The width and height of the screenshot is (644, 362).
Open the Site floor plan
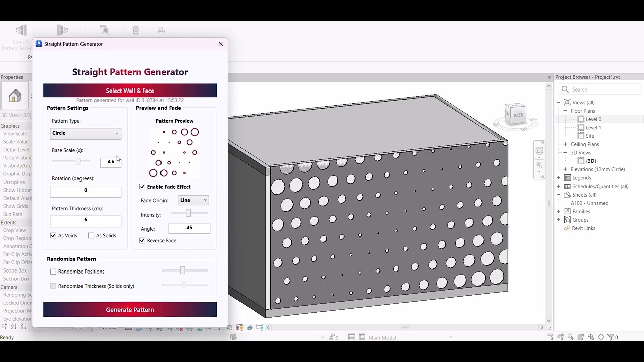pyautogui.click(x=590, y=136)
